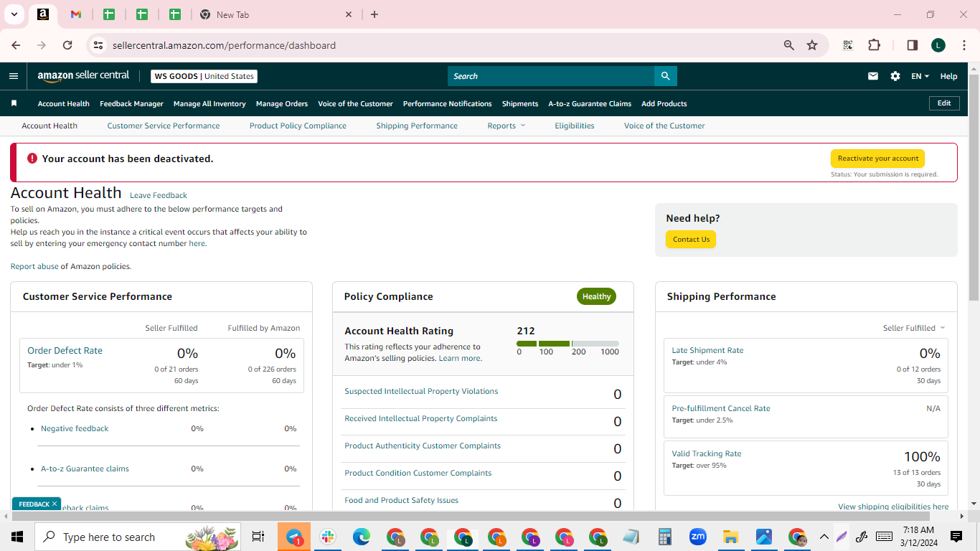
Task: Open Suspected Intellectual Property Violations link
Action: pos(421,391)
